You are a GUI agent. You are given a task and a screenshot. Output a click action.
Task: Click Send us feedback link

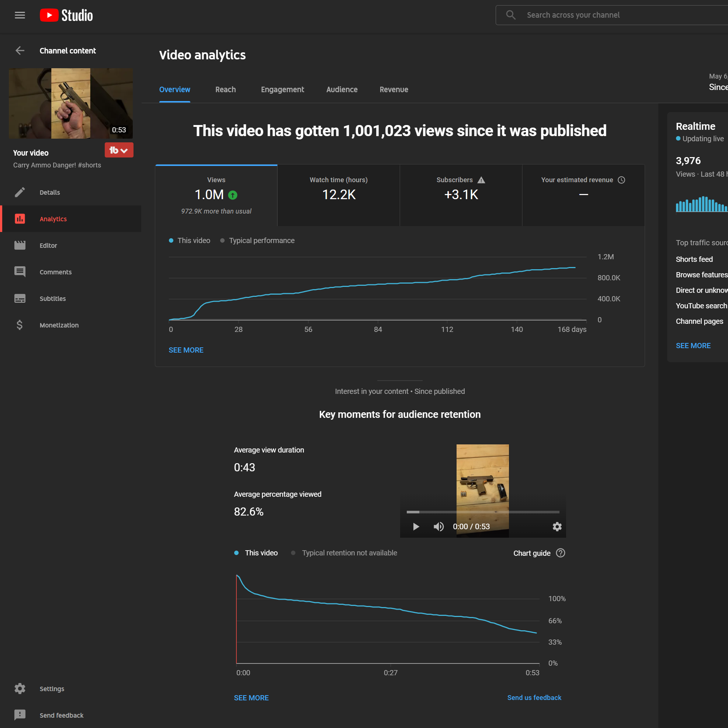[534, 697]
